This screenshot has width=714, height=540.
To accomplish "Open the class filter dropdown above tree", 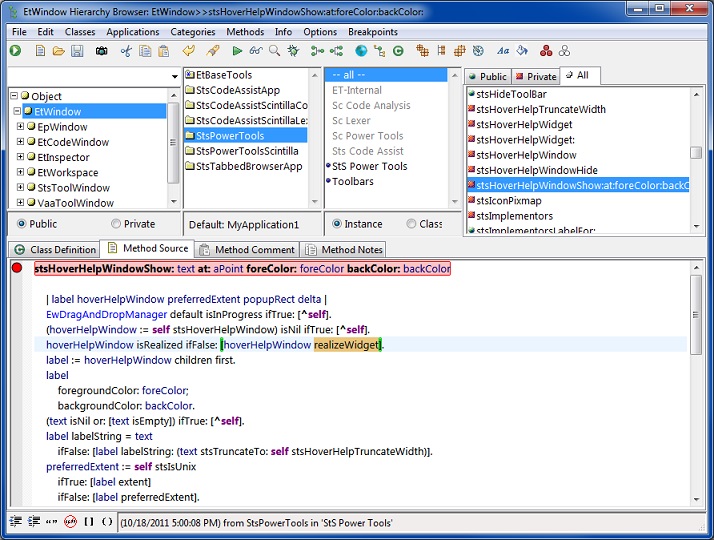I will 174,76.
